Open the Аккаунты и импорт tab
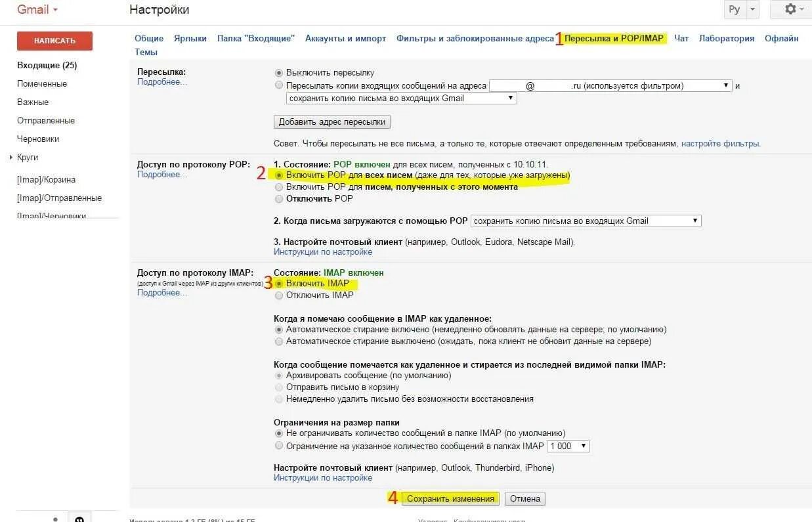812x522 pixels. 345,39
